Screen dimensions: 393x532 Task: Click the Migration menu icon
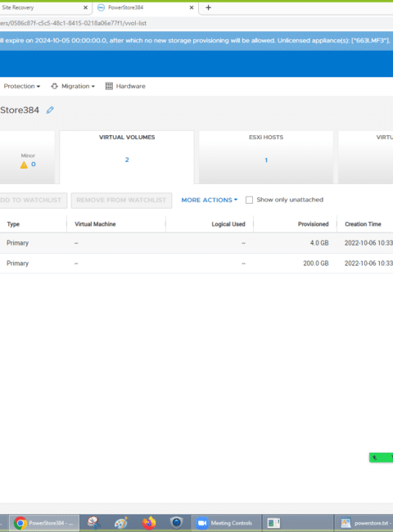[54, 86]
